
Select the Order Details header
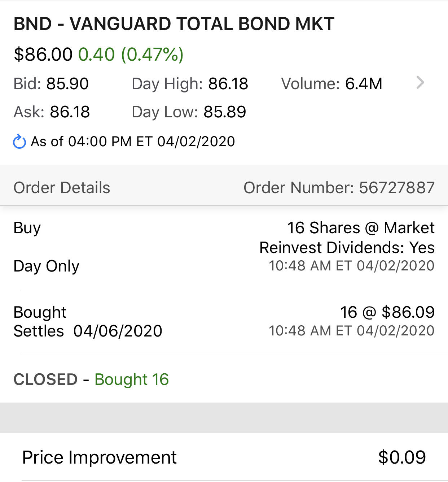[62, 188]
